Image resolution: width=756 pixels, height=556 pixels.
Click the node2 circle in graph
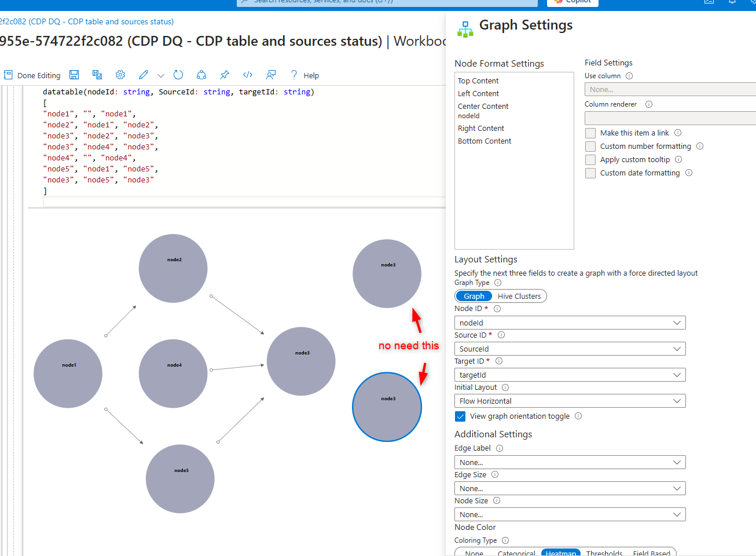coord(173,268)
